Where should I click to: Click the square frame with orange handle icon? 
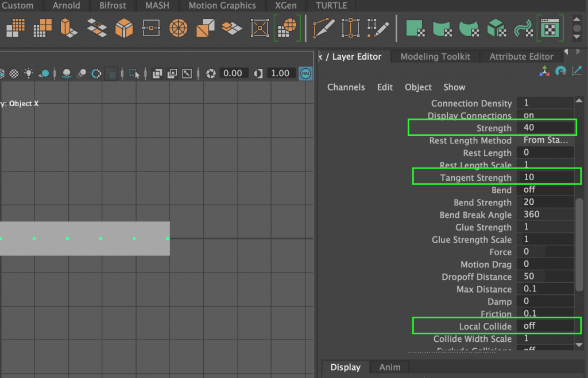click(x=151, y=28)
